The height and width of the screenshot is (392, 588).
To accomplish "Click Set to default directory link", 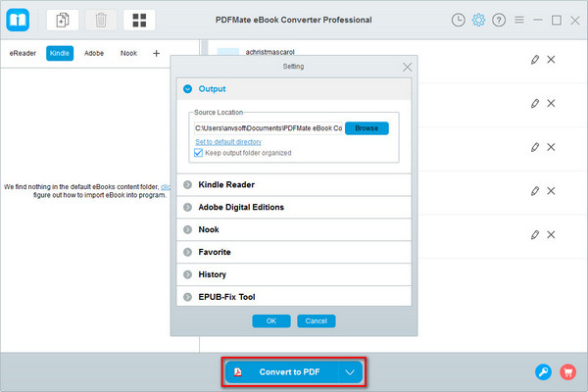I will click(x=228, y=142).
